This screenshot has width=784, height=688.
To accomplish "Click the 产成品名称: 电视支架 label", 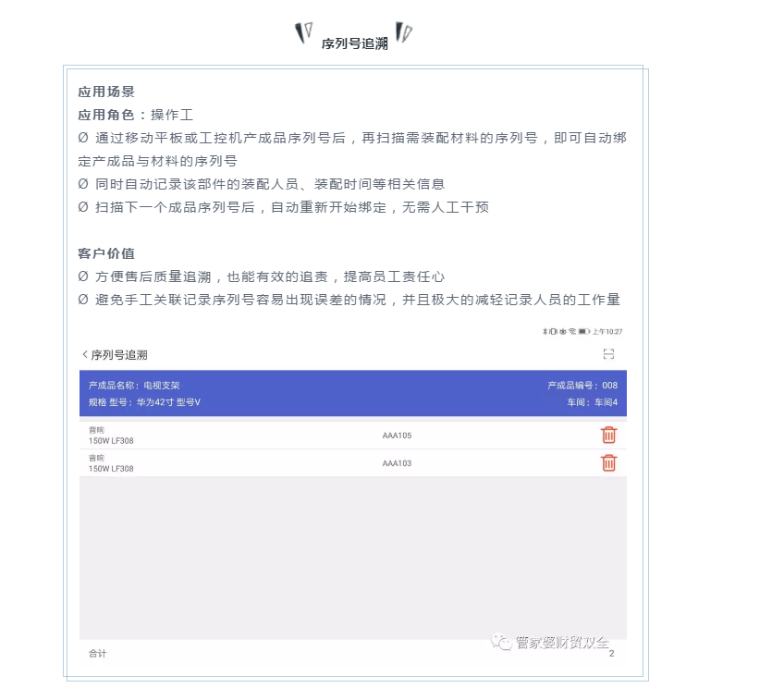I will (x=134, y=386).
